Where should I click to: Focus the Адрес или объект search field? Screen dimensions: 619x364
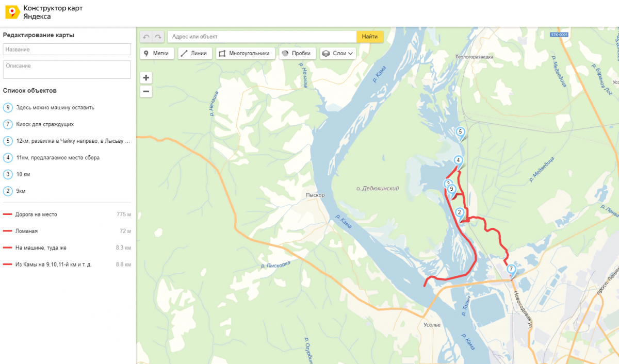click(262, 37)
